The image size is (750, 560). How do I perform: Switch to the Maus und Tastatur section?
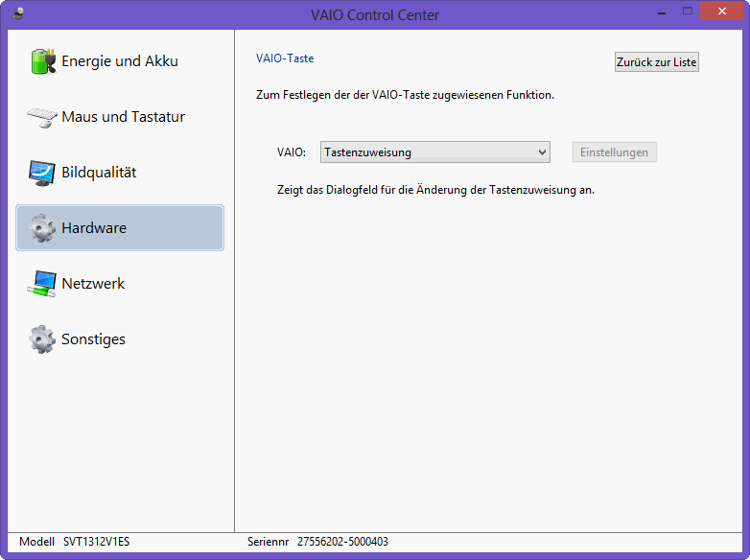click(123, 117)
